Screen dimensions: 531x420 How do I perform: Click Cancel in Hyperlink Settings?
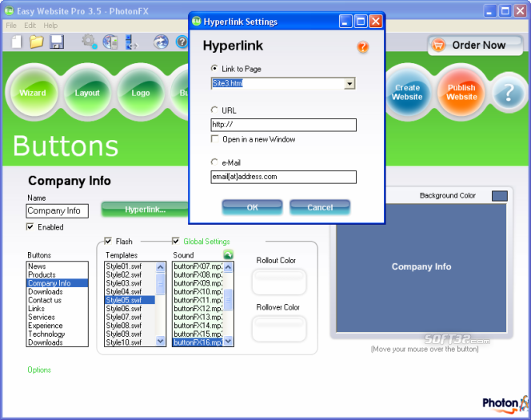(x=320, y=207)
